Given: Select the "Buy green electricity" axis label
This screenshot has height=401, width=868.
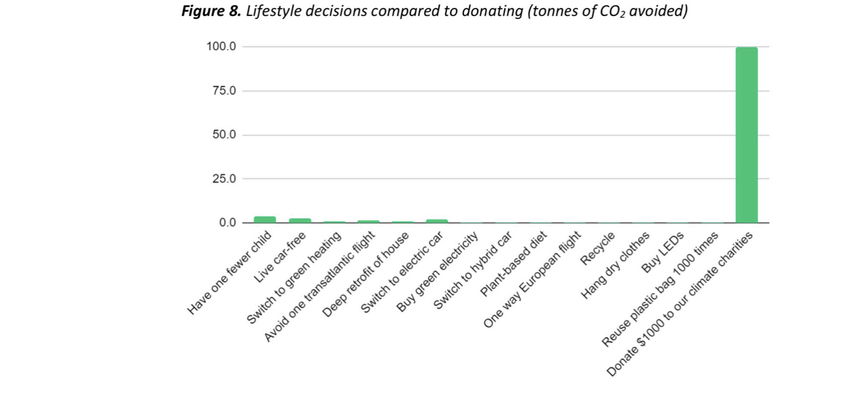Looking at the screenshot, I should point(437,272).
